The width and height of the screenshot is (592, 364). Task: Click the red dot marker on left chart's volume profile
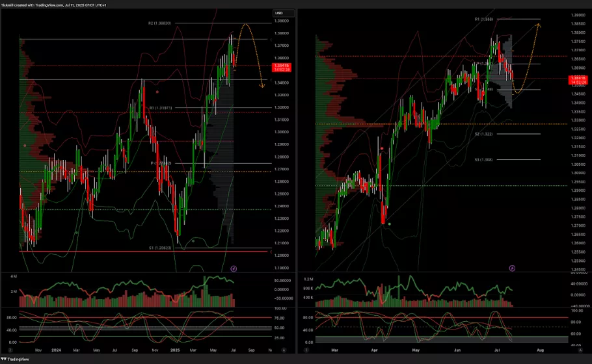click(25, 146)
